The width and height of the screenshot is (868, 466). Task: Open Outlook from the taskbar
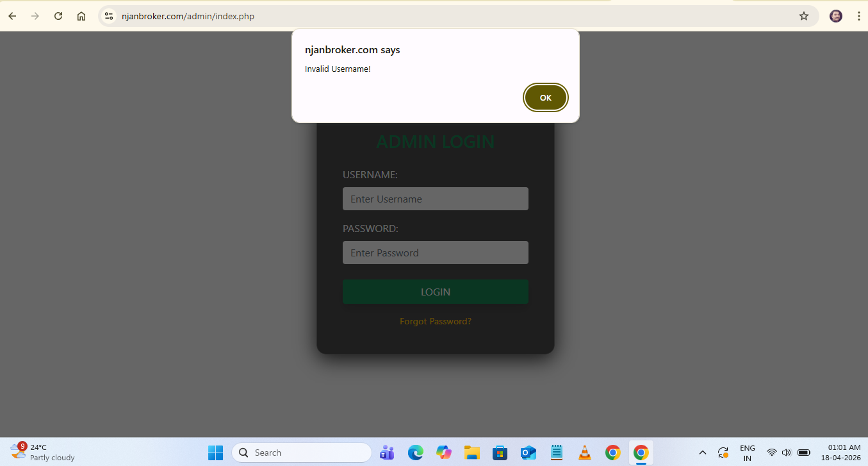(528, 453)
